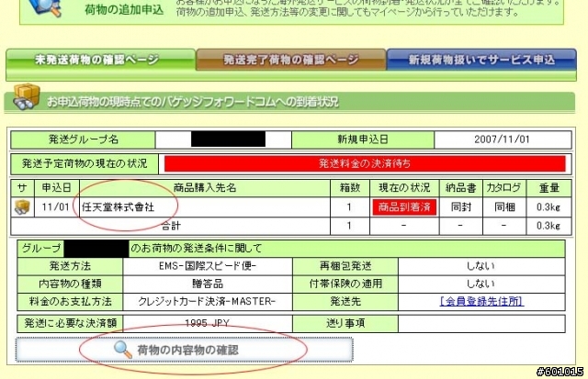Click the 重量 column header
Image resolution: width=588 pixels, height=379 pixels.
[549, 187]
